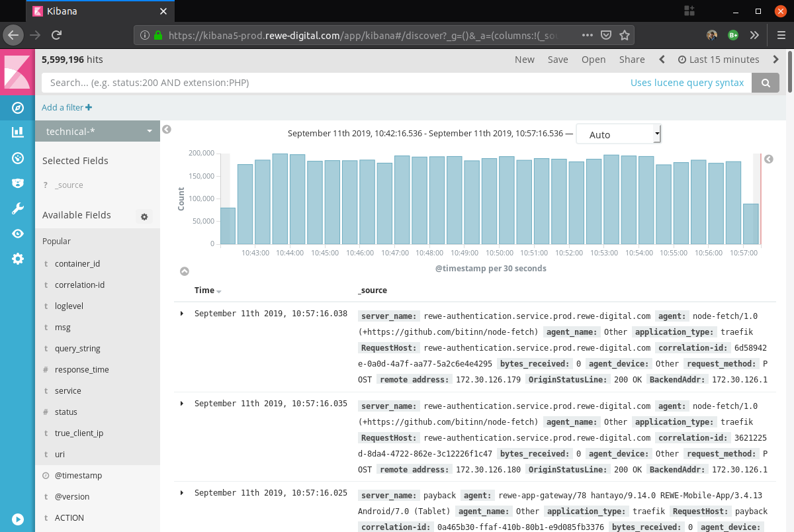The width and height of the screenshot is (794, 532).
Task: Go to next time range arrow
Action: point(776,60)
